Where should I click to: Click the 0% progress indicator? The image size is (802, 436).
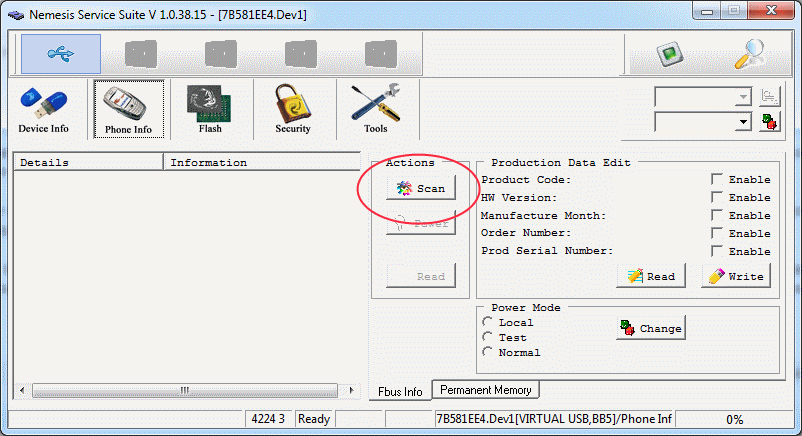pos(734,420)
